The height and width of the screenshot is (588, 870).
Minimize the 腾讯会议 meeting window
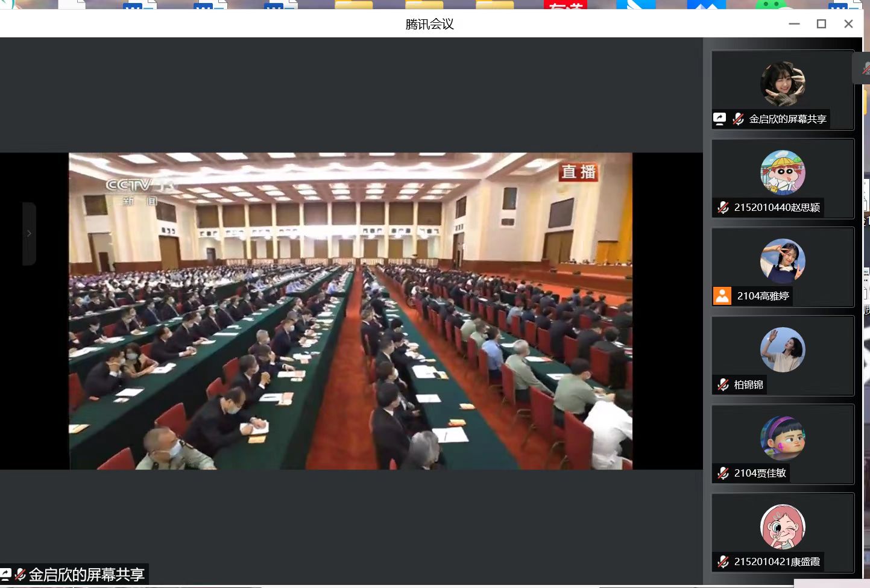(x=794, y=24)
